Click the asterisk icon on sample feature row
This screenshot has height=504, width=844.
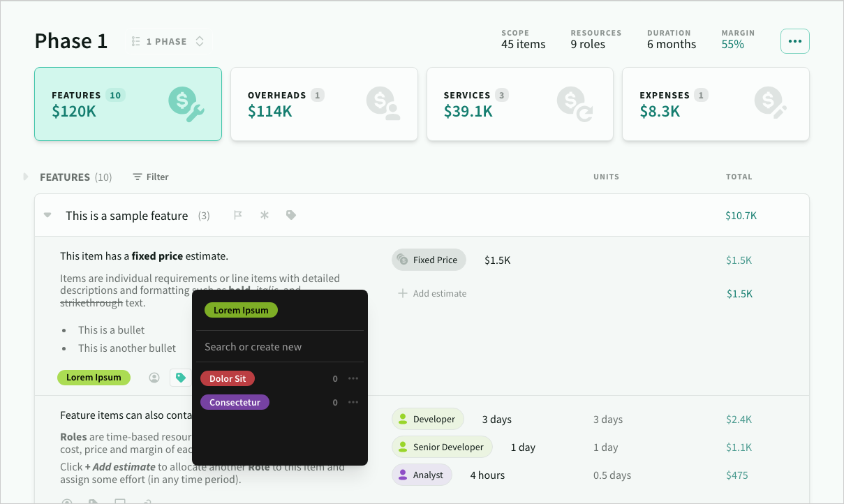265,216
